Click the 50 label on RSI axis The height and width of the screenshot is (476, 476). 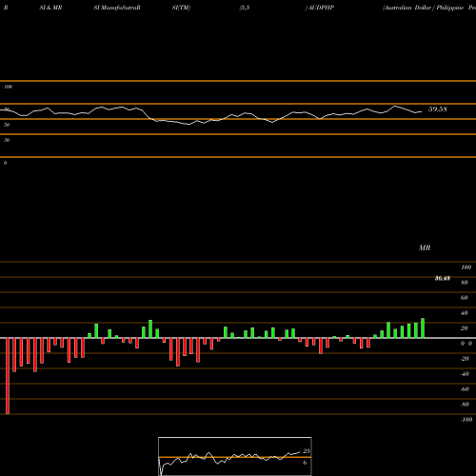click(x=7, y=125)
